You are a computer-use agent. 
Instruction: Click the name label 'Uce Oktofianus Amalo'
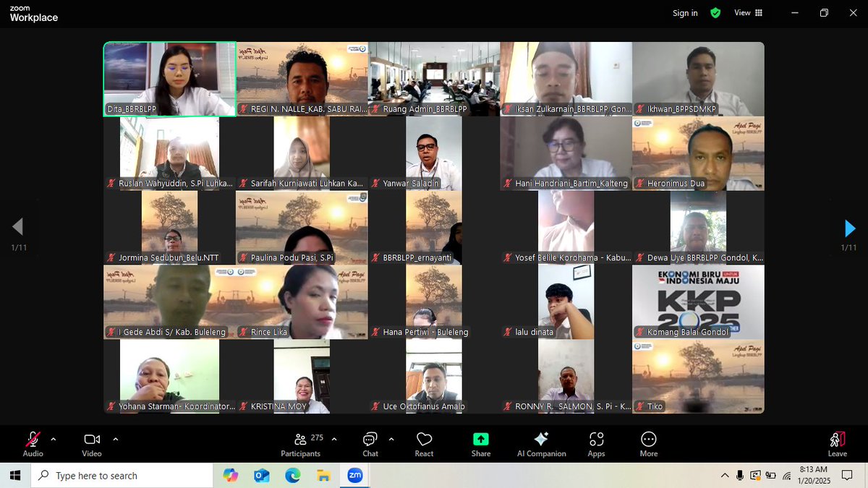(424, 406)
